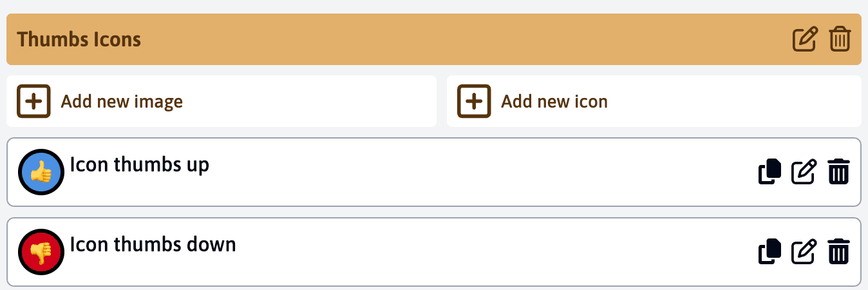Click the Add new icon label

tap(554, 102)
